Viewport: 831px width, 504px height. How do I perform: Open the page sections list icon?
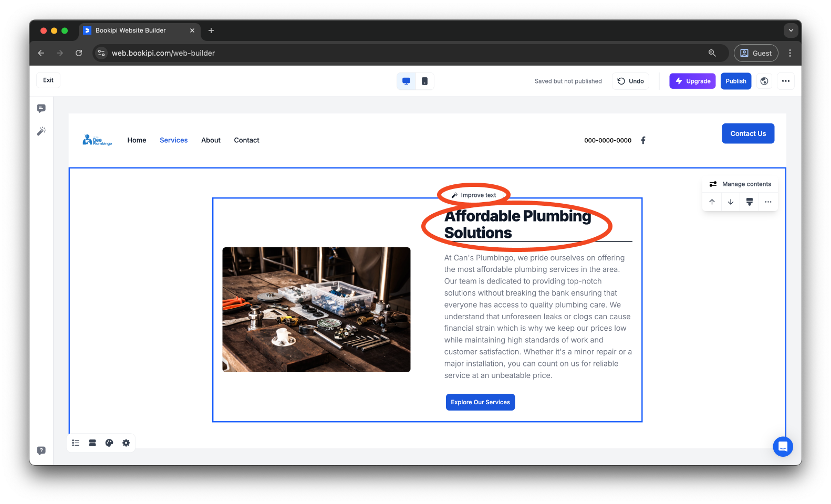[76, 443]
